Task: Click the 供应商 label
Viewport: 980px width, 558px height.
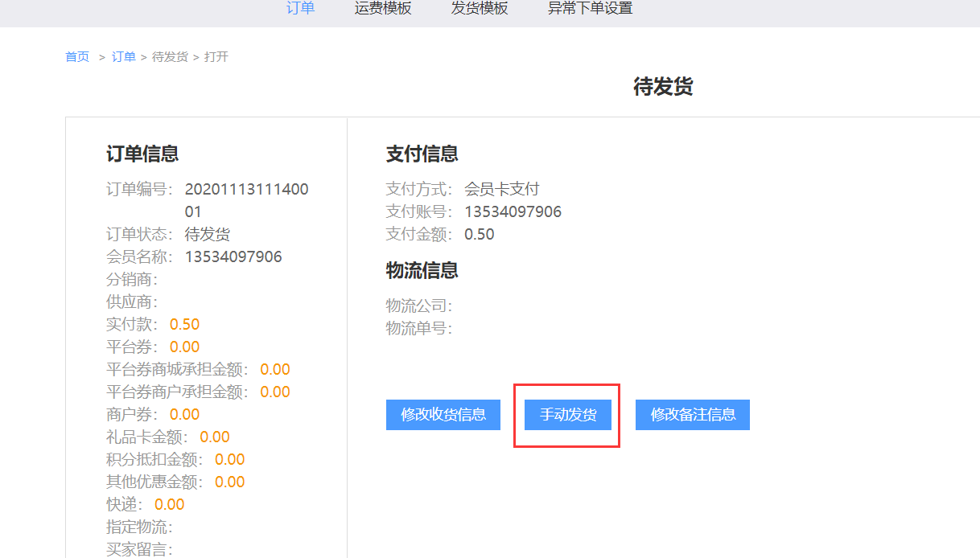Action: click(x=132, y=302)
